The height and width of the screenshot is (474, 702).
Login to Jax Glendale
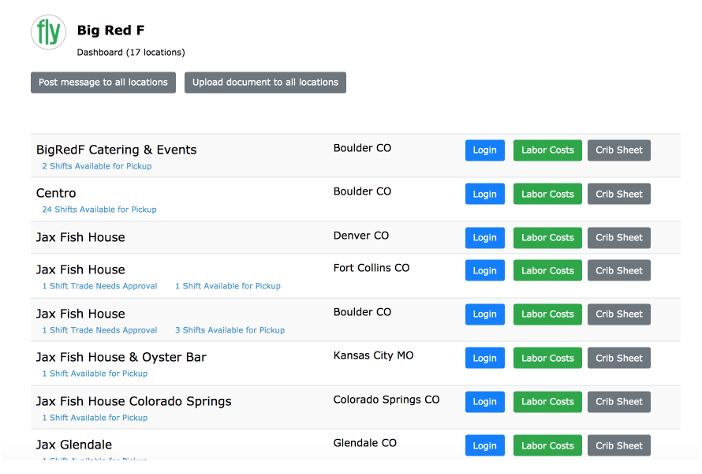[485, 446]
